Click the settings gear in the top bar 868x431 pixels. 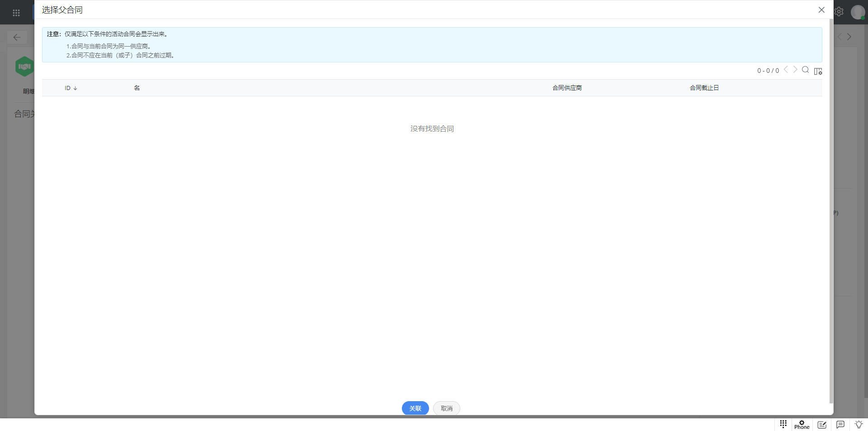(x=839, y=12)
